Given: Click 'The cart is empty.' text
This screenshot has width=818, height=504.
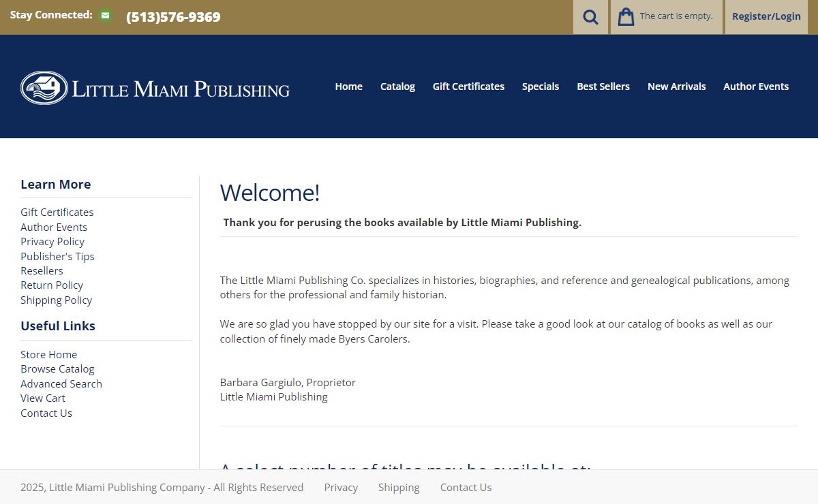Looking at the screenshot, I should 676,16.
